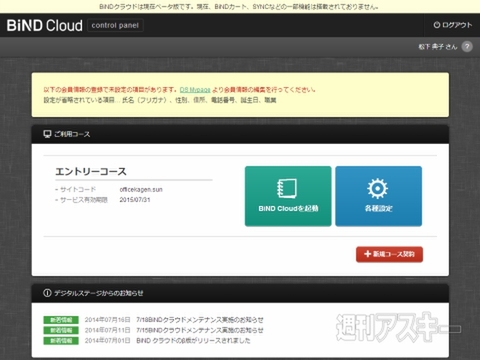Launch BiND Cloud with the teal button

(288, 196)
